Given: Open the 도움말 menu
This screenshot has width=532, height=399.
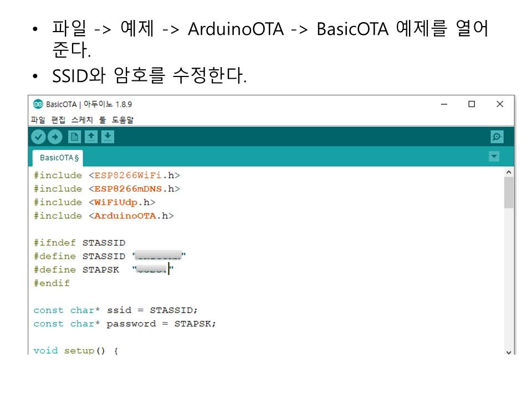Looking at the screenshot, I should pyautogui.click(x=123, y=120).
